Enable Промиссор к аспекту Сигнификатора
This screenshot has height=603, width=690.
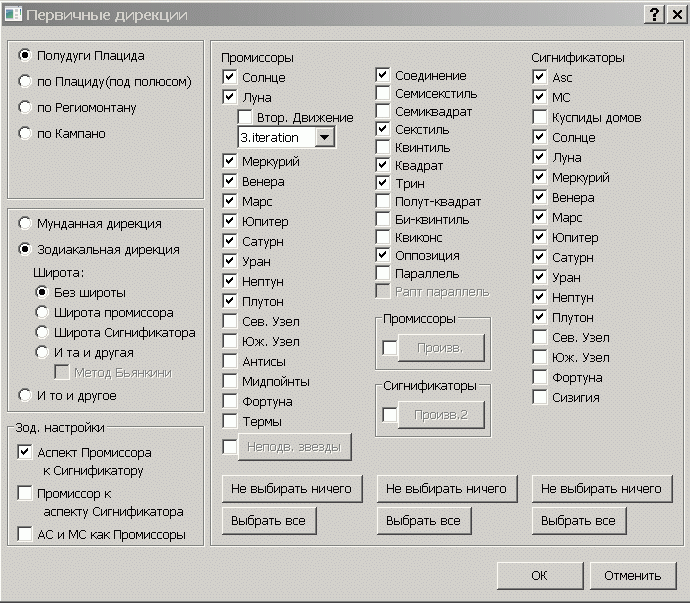coord(25,493)
